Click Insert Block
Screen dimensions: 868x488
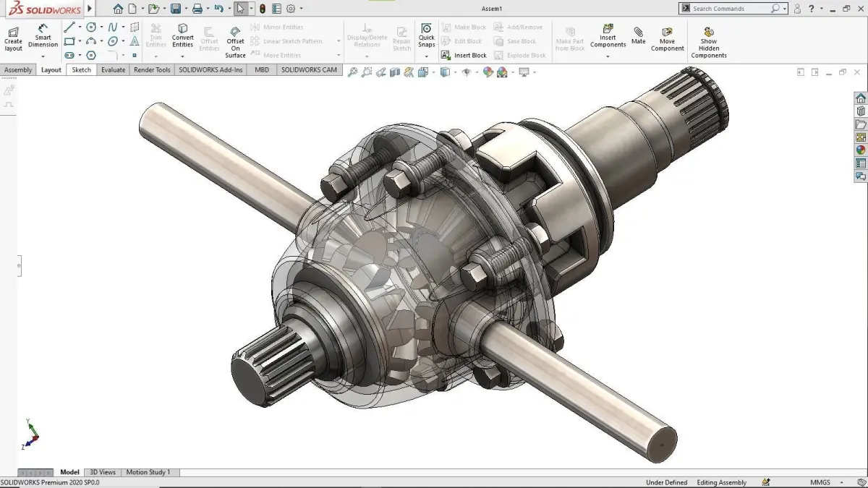(464, 55)
